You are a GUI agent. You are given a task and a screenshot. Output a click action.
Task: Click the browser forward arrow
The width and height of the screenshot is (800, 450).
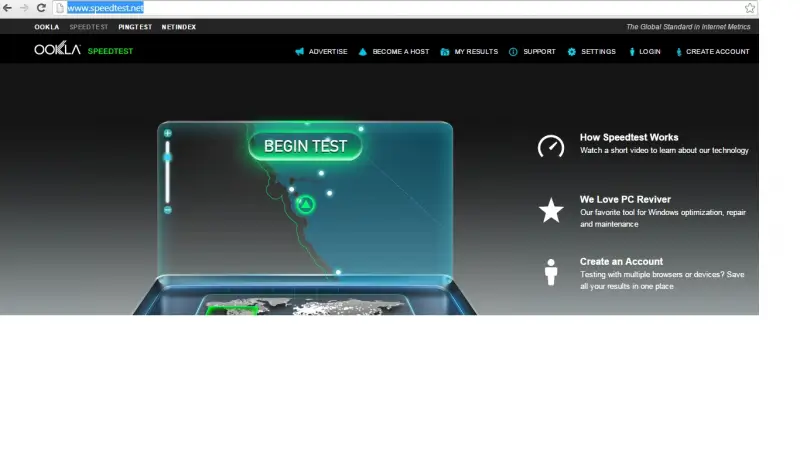click(24, 8)
